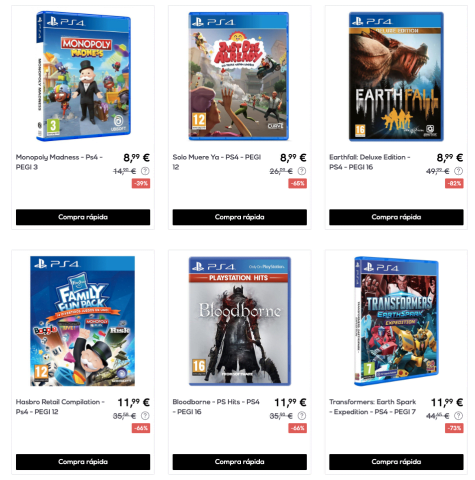The width and height of the screenshot is (475, 480).
Task: Open the Earthfall cover image
Action: [x=396, y=76]
